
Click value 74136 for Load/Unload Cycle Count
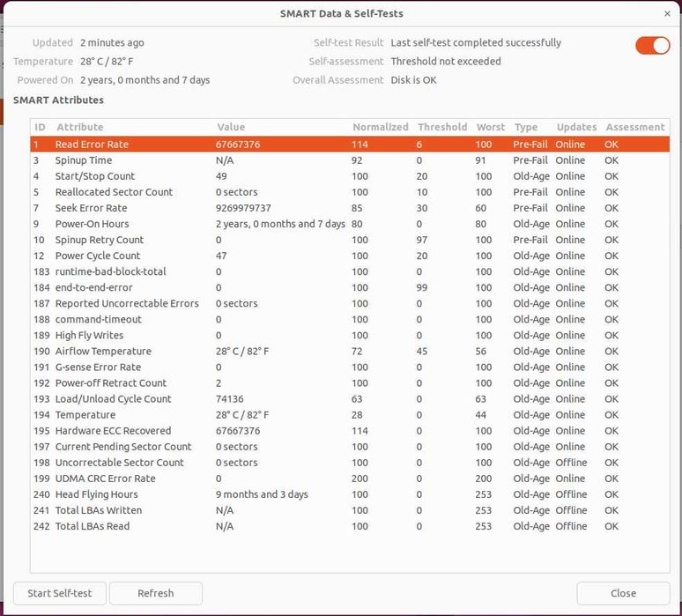pos(230,399)
